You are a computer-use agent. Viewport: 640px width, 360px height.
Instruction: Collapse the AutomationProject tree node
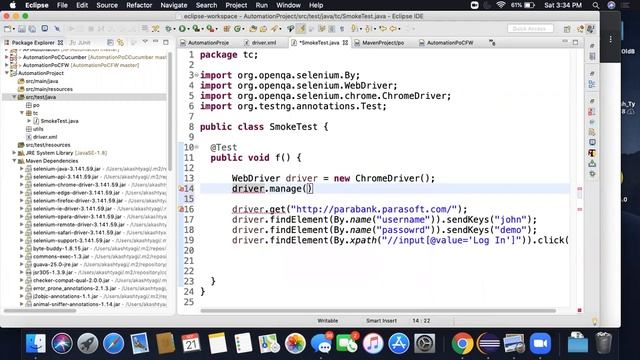click(6, 73)
